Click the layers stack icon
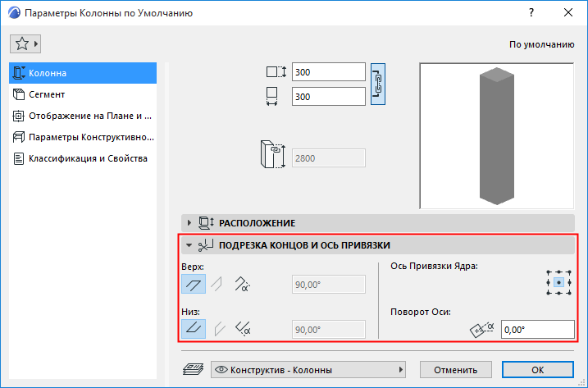 [x=193, y=370]
